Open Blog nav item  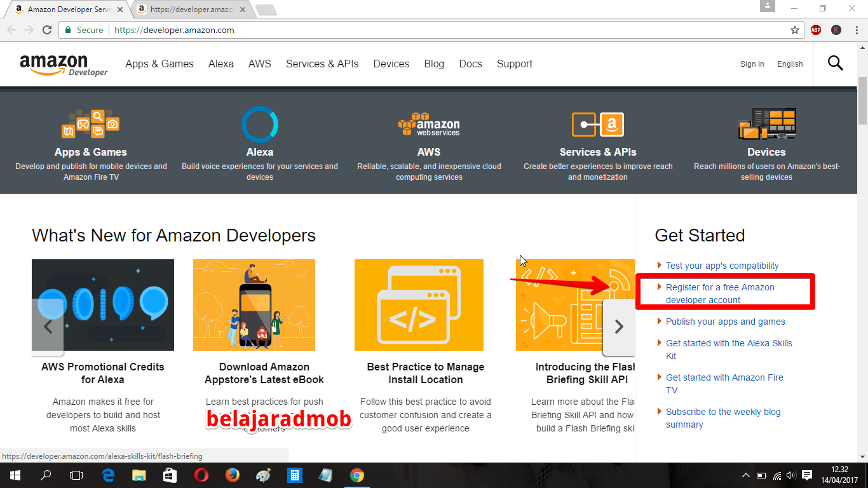coord(434,64)
